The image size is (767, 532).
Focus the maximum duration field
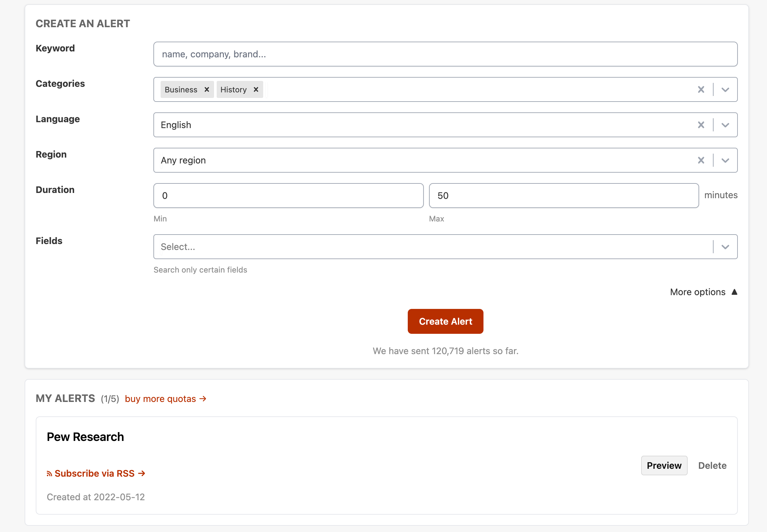click(x=563, y=196)
